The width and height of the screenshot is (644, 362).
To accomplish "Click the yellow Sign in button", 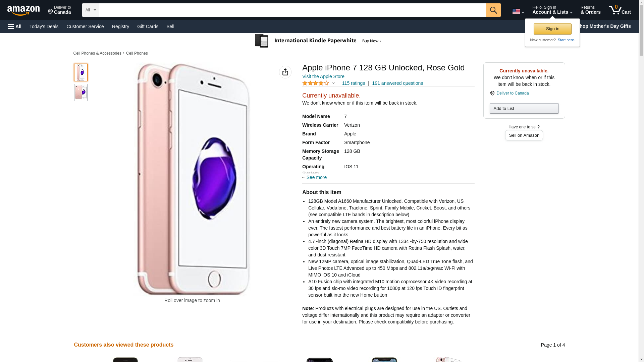I will (552, 29).
